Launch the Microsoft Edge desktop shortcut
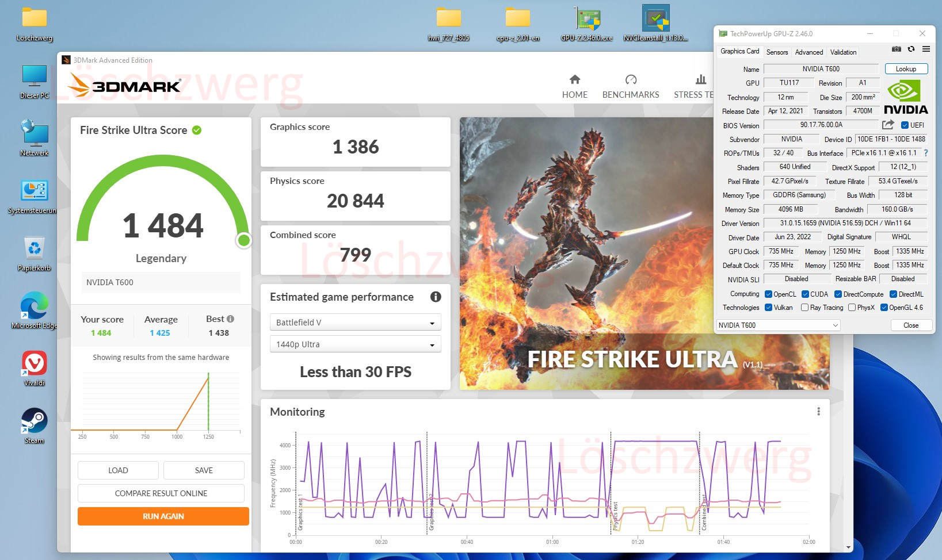 [x=35, y=311]
